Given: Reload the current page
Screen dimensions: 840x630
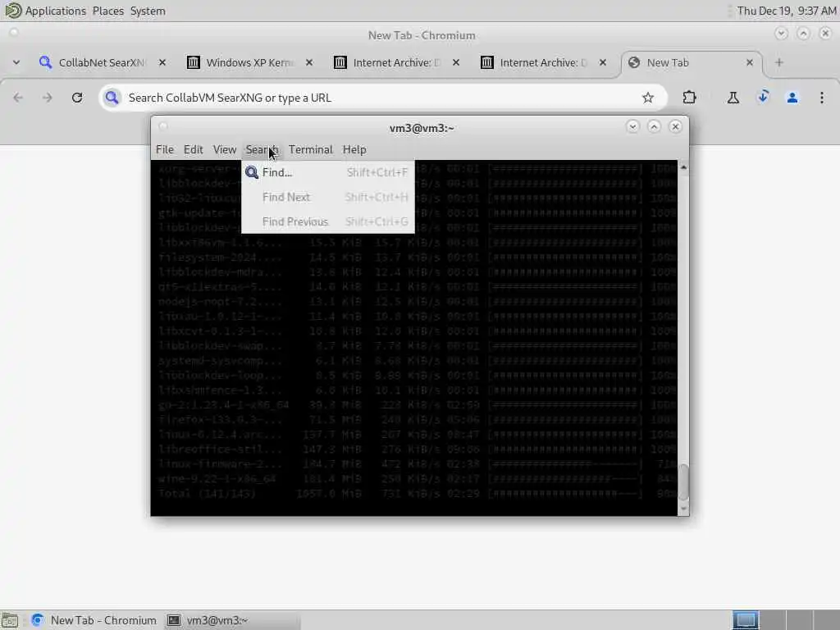Looking at the screenshot, I should pos(77,98).
